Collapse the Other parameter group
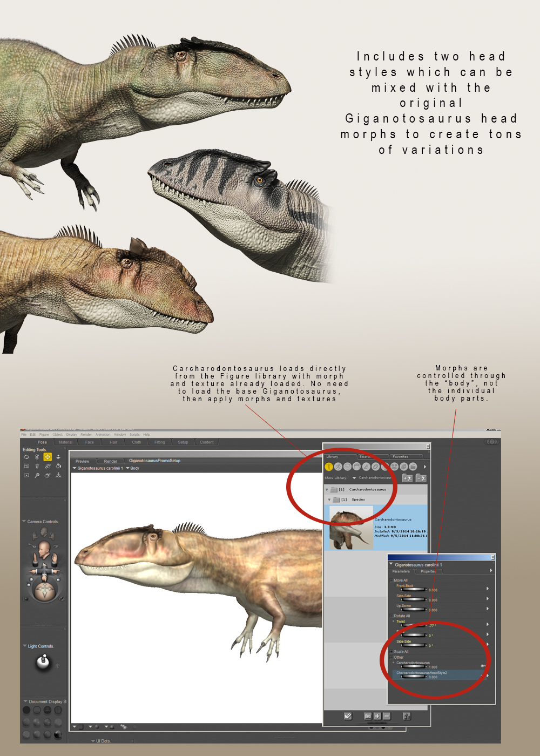This screenshot has height=756, width=540. pyautogui.click(x=391, y=658)
